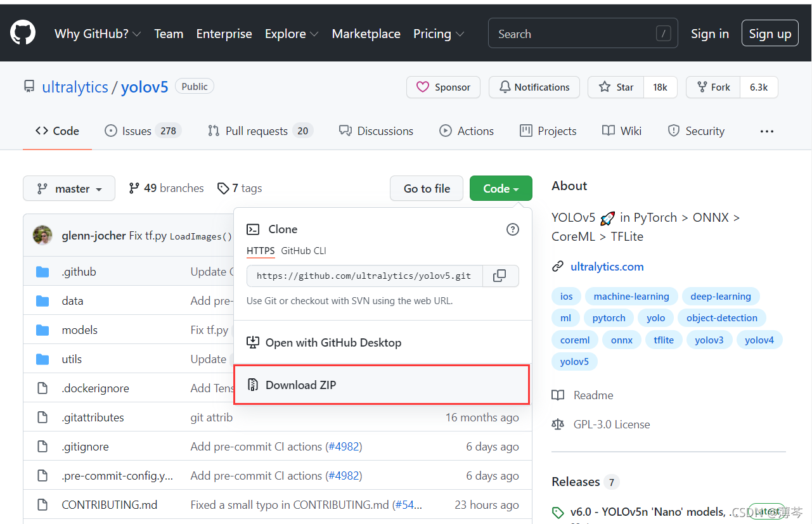Click the branch icon beside 49 branches

134,188
